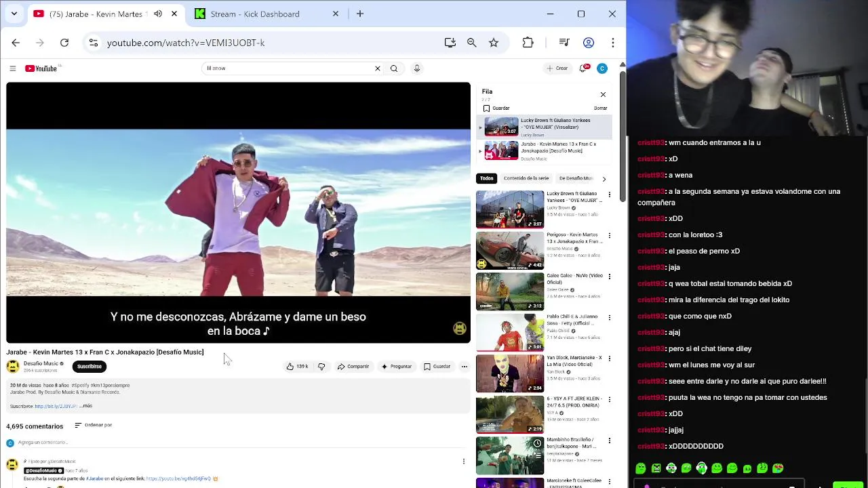Bookmark this page with the star icon

(x=494, y=43)
